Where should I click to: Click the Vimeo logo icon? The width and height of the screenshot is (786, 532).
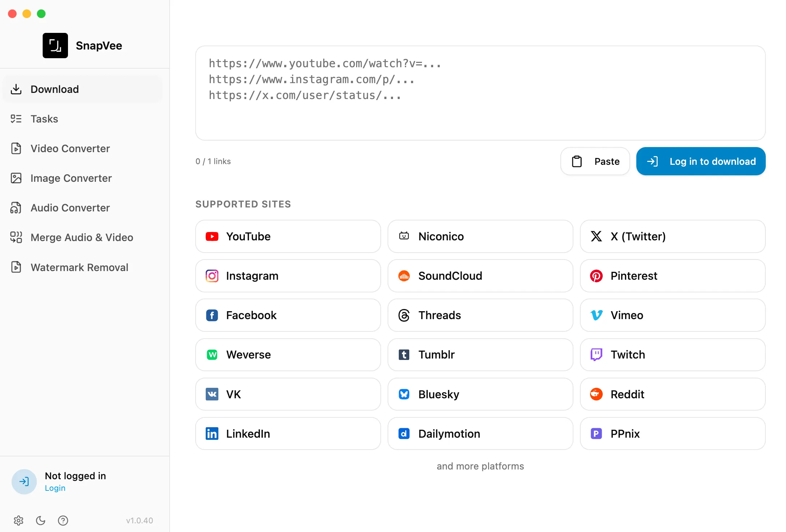tap(596, 315)
